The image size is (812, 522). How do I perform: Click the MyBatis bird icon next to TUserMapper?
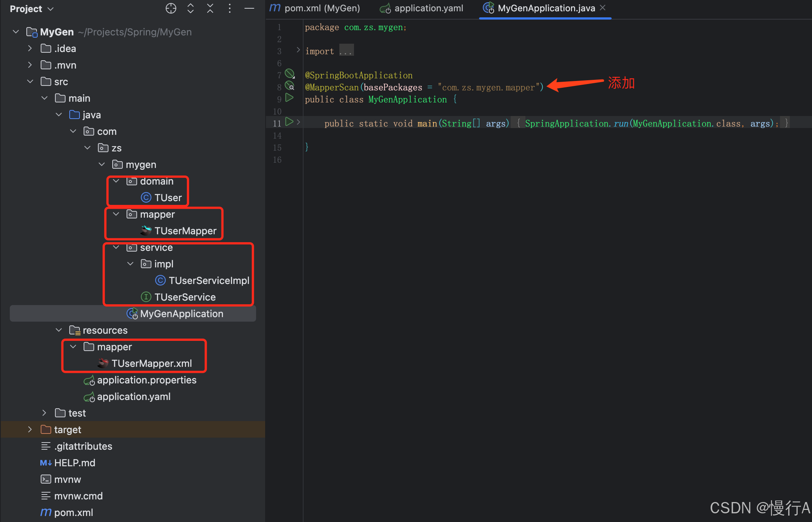tap(146, 230)
